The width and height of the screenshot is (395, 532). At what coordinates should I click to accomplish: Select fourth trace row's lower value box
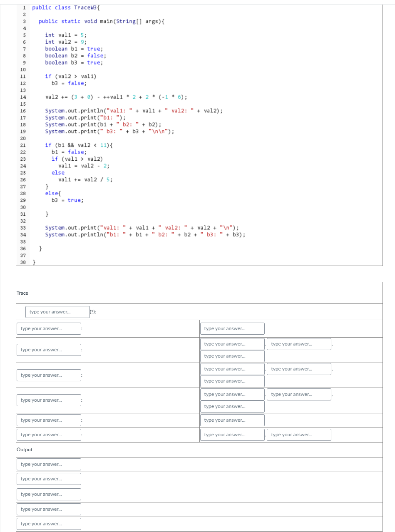pos(232,406)
